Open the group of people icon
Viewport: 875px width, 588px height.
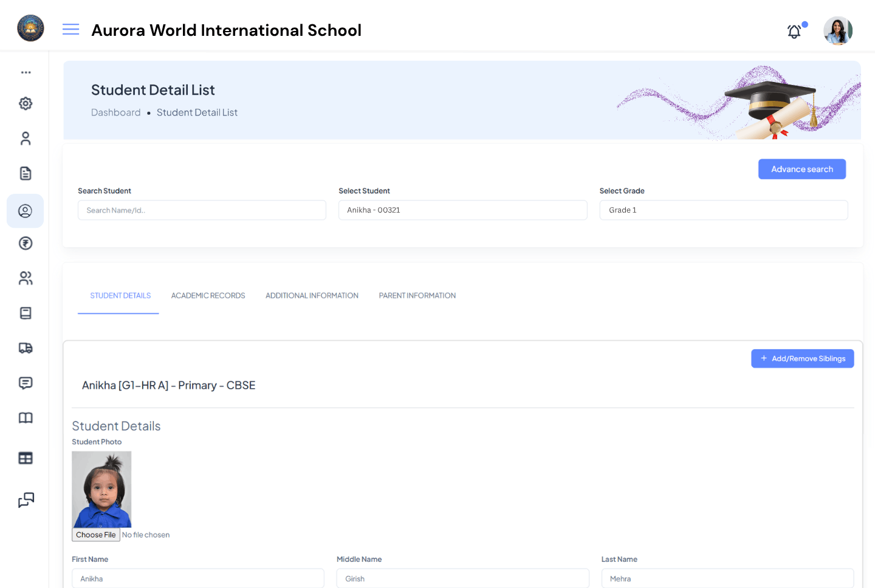click(x=25, y=278)
